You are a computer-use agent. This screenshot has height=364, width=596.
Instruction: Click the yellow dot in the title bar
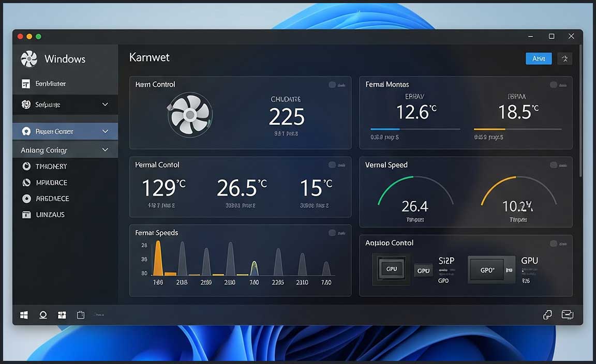pos(29,37)
